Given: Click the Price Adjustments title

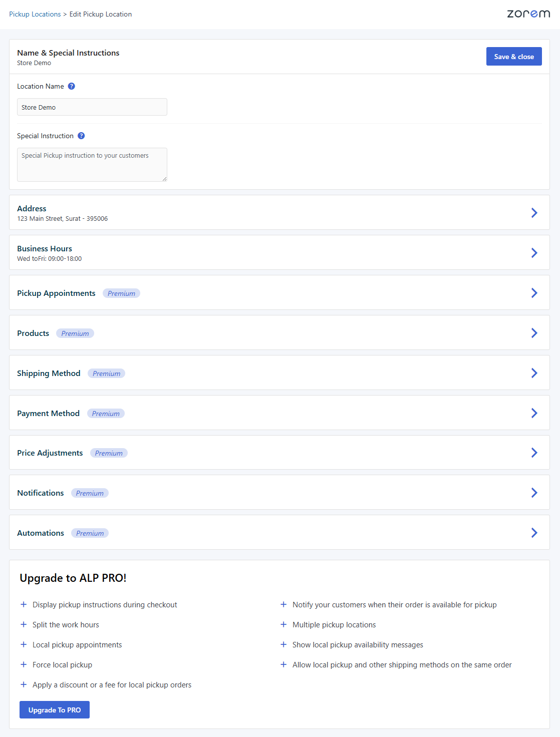Looking at the screenshot, I should pyautogui.click(x=50, y=453).
